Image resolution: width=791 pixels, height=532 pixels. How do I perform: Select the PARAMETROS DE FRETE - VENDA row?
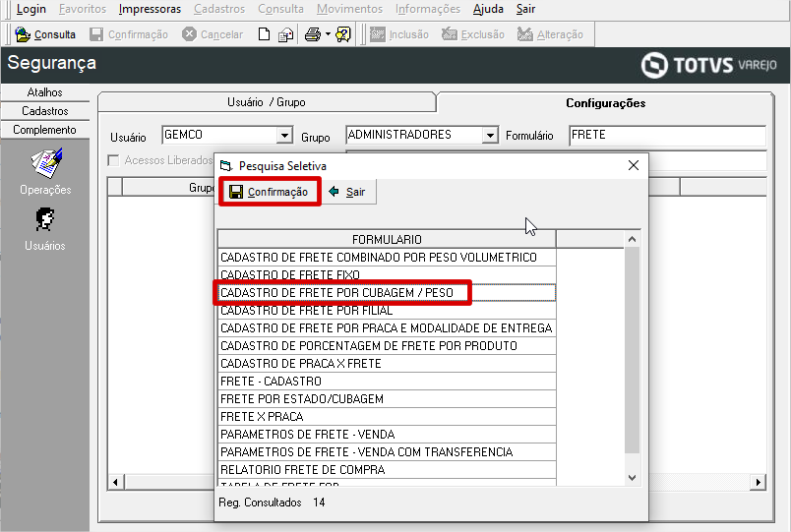tap(387, 434)
